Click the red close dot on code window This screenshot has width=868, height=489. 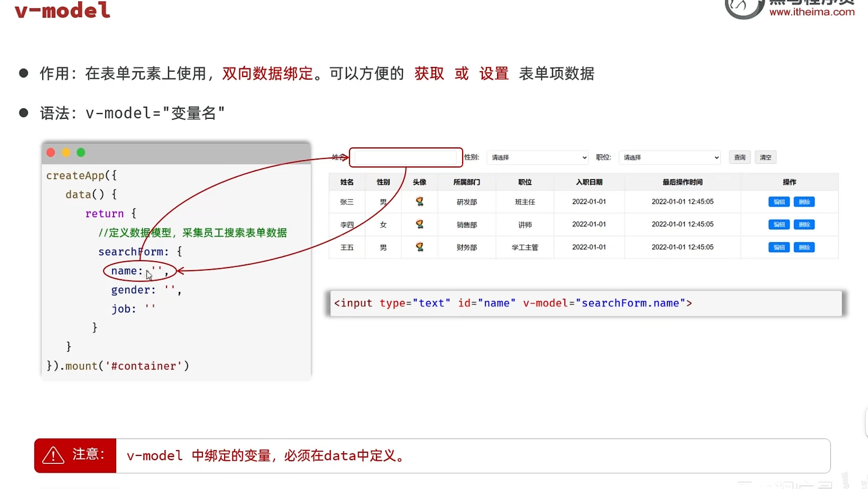pyautogui.click(x=51, y=153)
